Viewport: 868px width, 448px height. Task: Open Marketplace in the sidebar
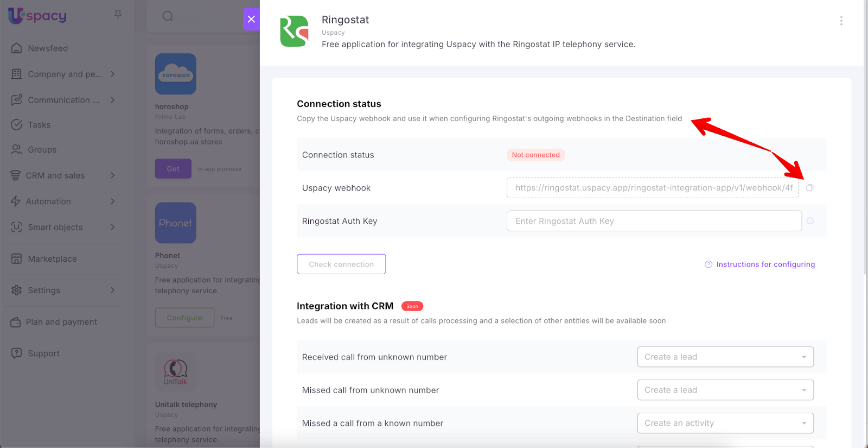[x=52, y=259]
